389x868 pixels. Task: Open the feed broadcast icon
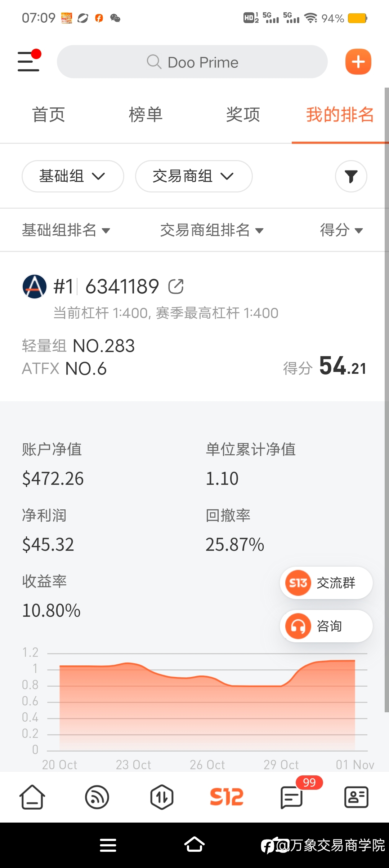tap(97, 797)
